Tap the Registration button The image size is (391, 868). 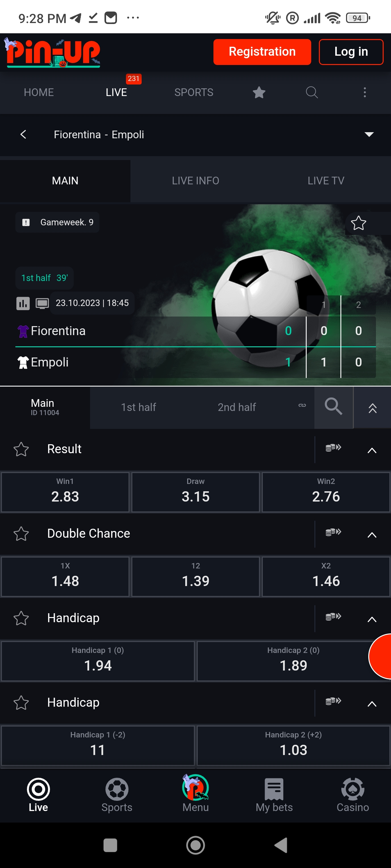point(262,52)
